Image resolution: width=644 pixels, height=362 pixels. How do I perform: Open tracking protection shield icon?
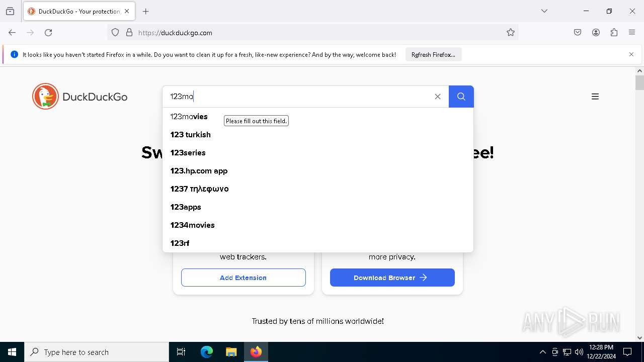click(x=115, y=33)
